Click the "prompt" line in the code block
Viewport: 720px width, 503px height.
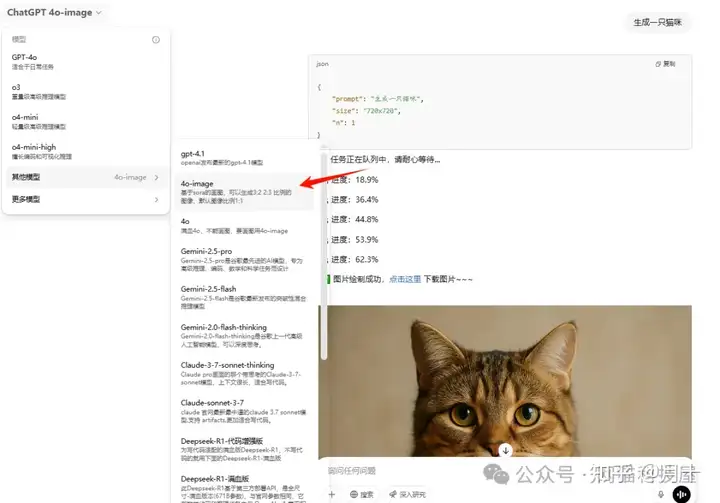pos(377,99)
